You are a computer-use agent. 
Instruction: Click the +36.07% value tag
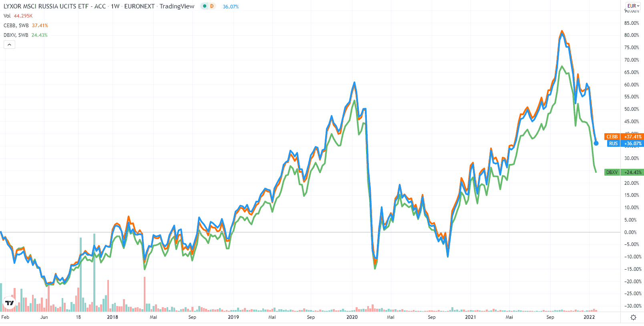click(632, 144)
